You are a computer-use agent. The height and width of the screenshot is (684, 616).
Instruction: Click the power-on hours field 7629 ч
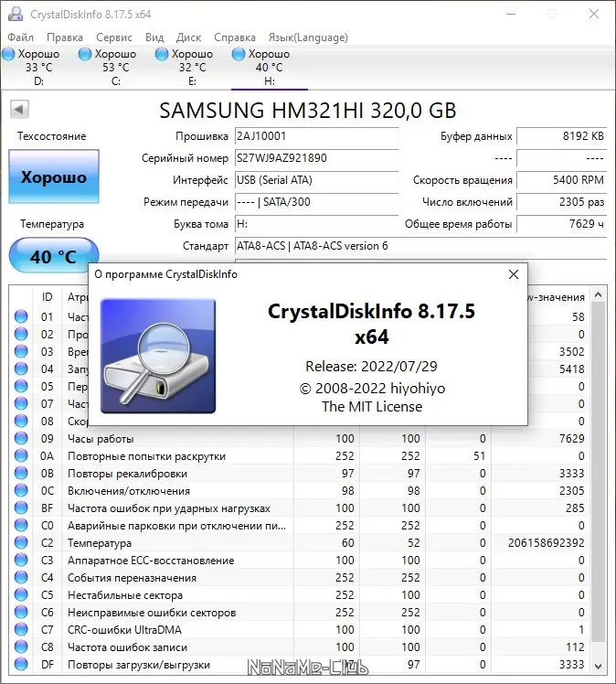[x=561, y=224]
